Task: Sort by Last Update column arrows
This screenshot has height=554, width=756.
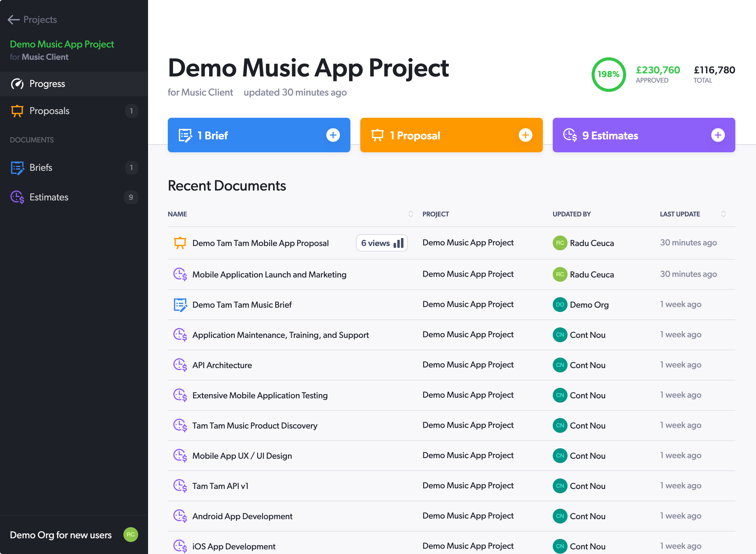Action: [x=723, y=214]
